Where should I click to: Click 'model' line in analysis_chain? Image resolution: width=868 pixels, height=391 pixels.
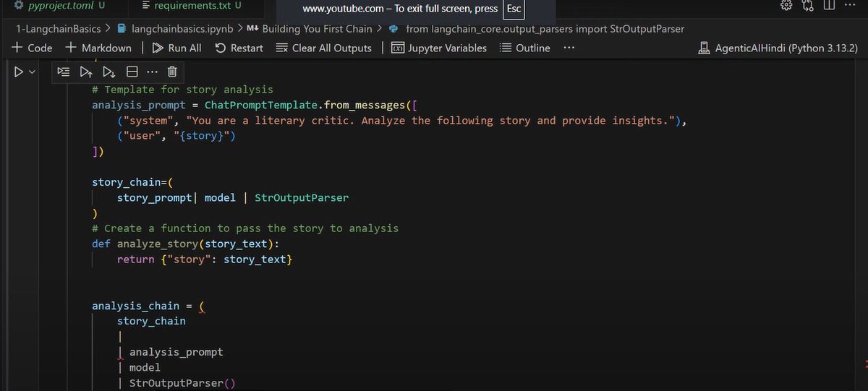145,367
